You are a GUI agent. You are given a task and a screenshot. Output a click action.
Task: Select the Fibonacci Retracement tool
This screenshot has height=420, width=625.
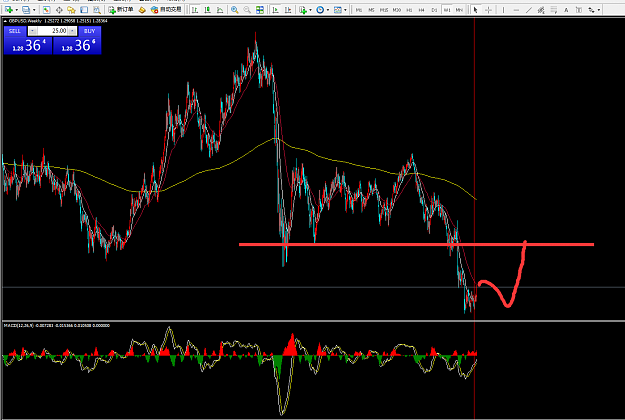pos(553,10)
